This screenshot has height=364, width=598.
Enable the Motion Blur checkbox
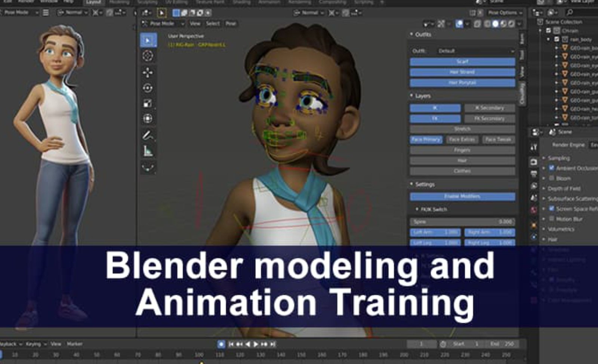[x=551, y=219]
